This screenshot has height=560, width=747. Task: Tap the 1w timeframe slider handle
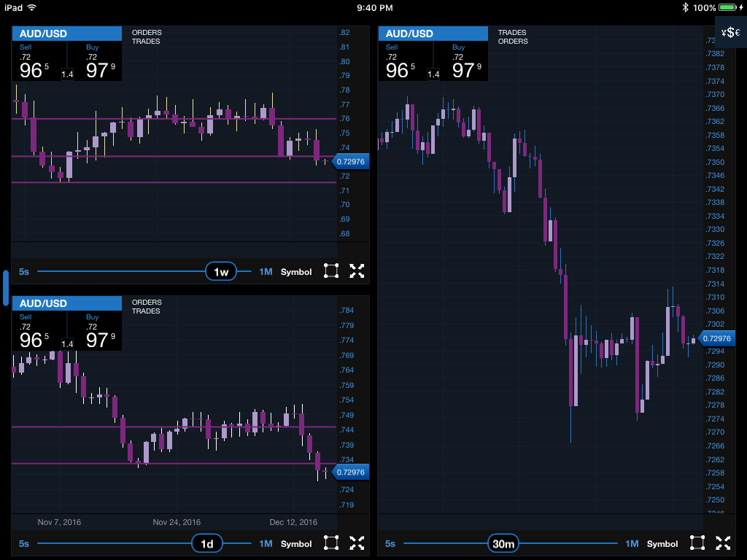click(x=221, y=272)
